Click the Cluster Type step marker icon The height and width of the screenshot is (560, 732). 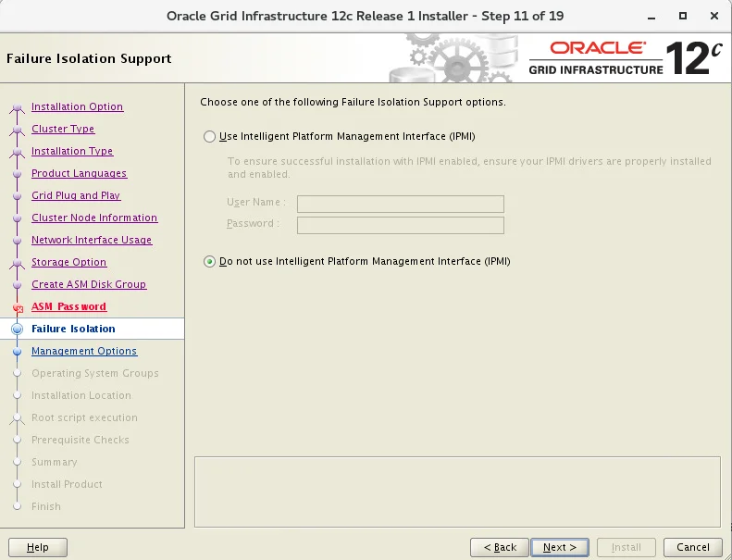(x=18, y=130)
